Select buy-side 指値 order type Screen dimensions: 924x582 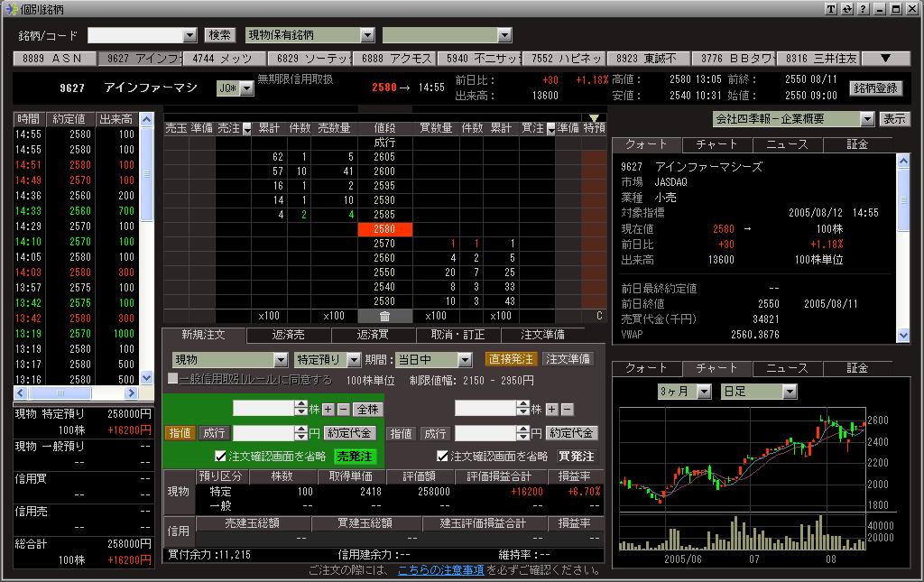[x=402, y=433]
